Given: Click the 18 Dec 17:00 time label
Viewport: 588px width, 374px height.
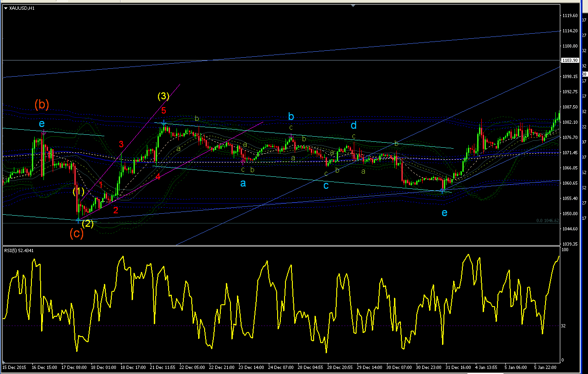Looking at the screenshot, I should (x=133, y=368).
